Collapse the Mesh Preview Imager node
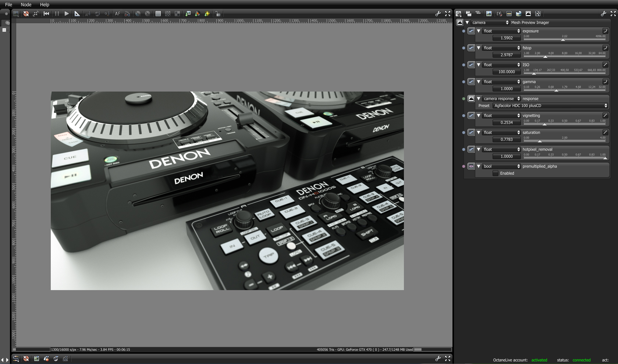The image size is (618, 364). tap(467, 22)
